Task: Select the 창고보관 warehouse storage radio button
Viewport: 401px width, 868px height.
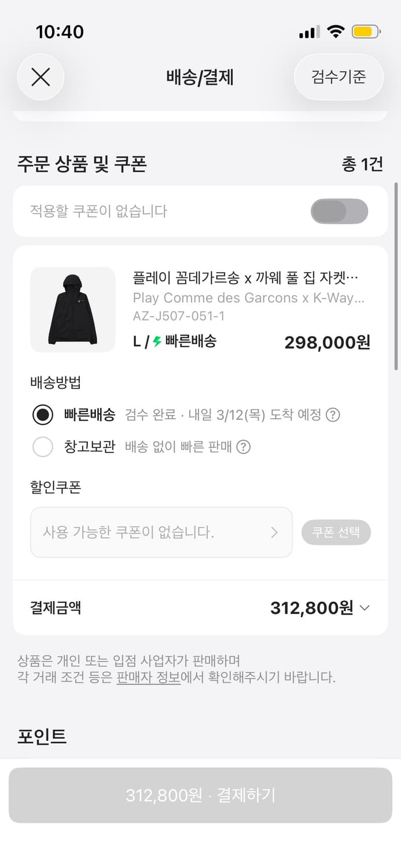Action: [x=43, y=447]
